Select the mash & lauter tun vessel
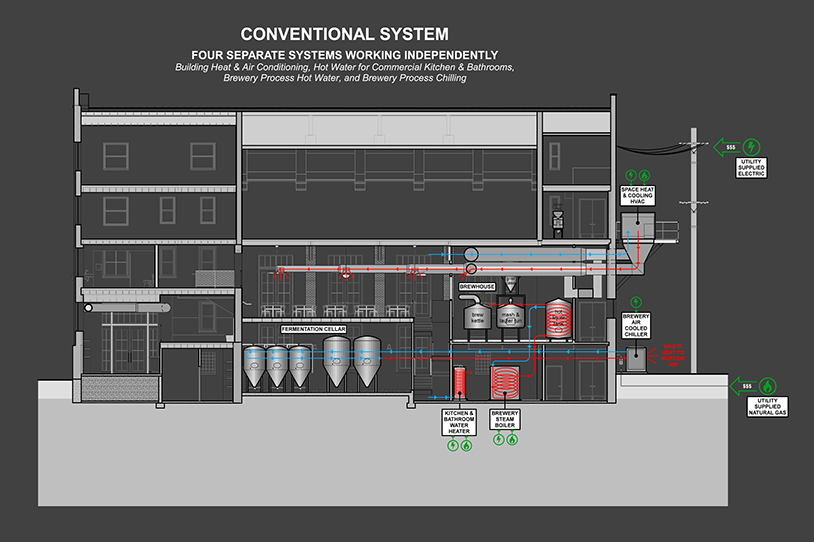Viewport: 814px width, 542px height. 514,318
